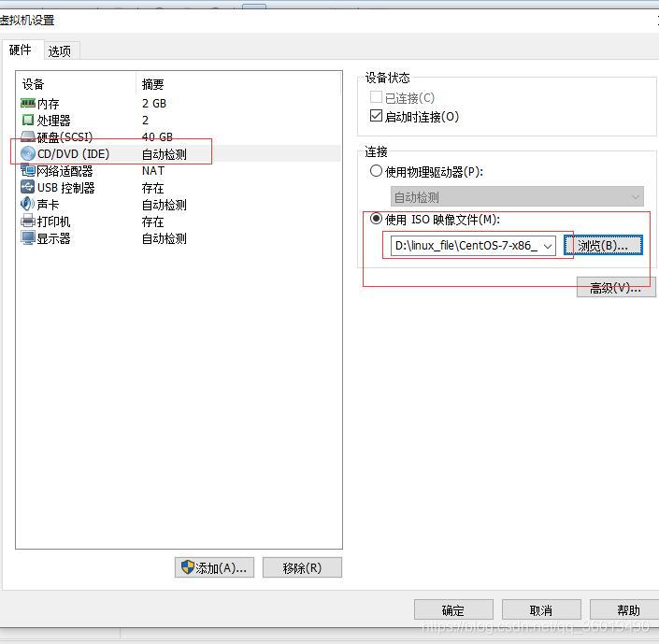The width and height of the screenshot is (659, 644).
Task: Select the network adapter (网络适配器) icon
Action: [28, 171]
